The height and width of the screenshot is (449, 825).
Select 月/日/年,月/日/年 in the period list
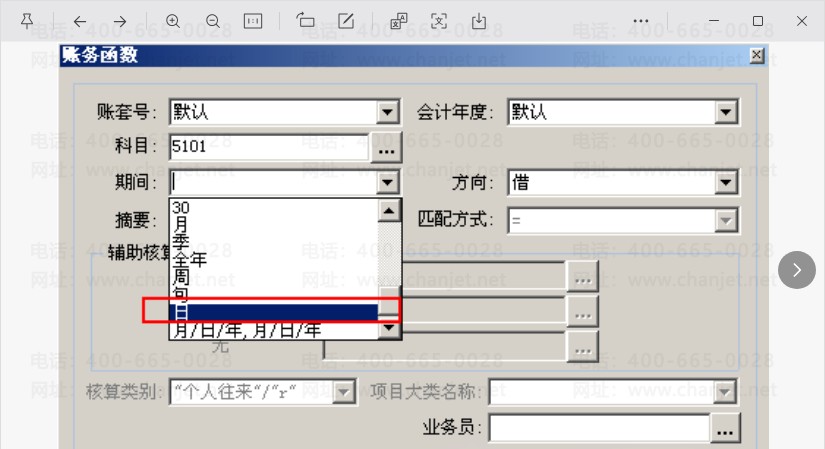tap(274, 330)
